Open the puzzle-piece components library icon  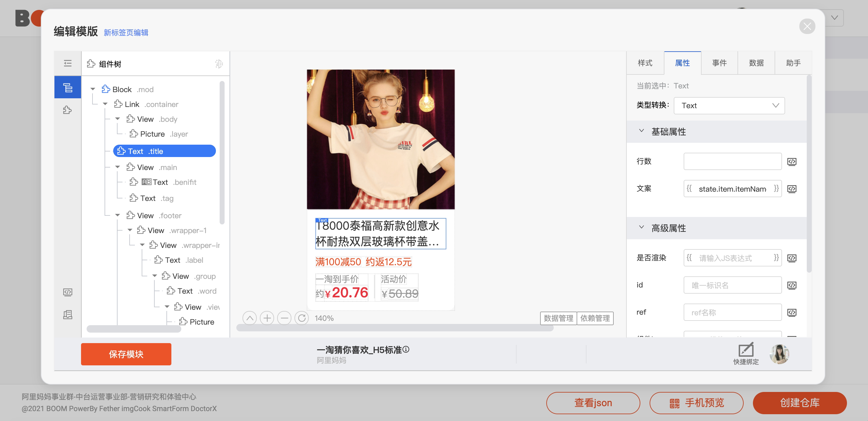(x=67, y=110)
